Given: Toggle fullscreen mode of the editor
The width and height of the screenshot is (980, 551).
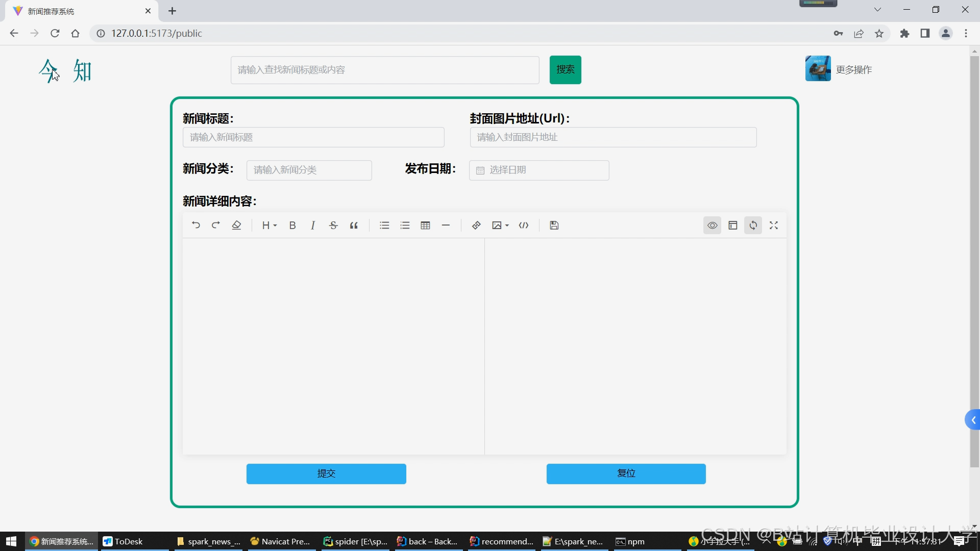Looking at the screenshot, I should (x=774, y=225).
